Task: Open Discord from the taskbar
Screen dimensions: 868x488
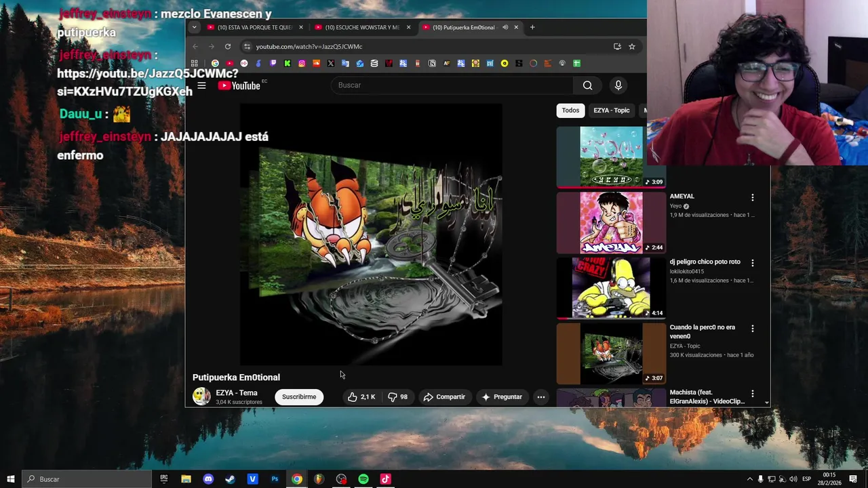Action: coord(208,479)
